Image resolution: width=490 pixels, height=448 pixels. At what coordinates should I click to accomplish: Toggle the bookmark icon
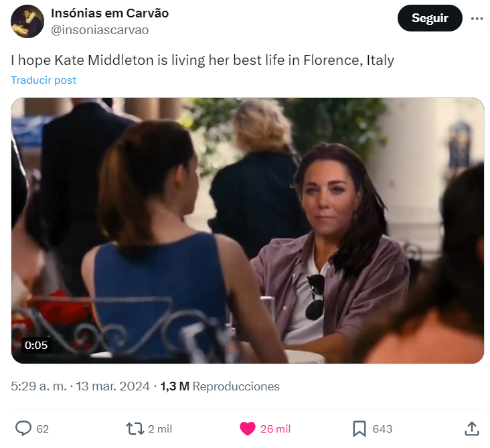point(359,429)
